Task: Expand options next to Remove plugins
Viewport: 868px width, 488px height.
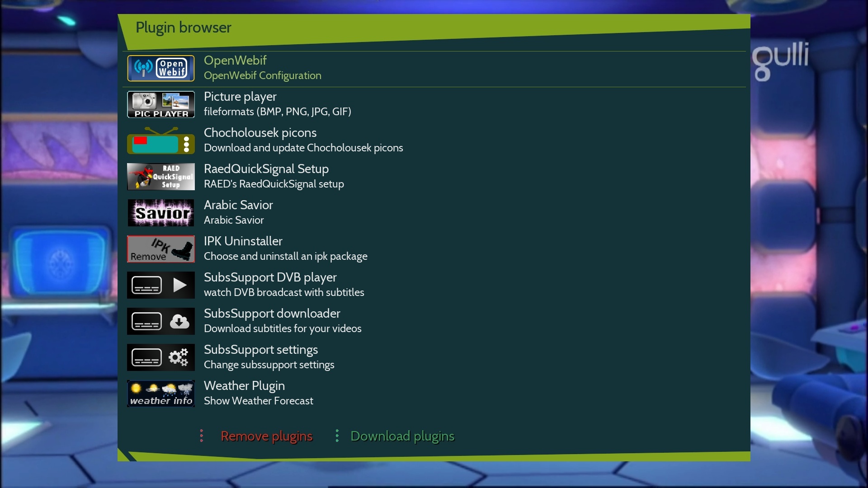Action: (201, 436)
